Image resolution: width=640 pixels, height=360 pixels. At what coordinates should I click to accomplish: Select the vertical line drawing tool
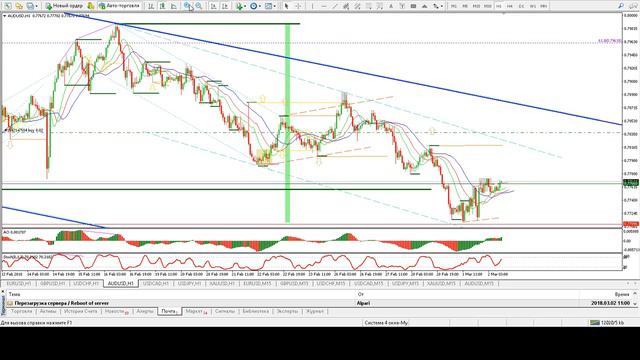(x=312, y=6)
